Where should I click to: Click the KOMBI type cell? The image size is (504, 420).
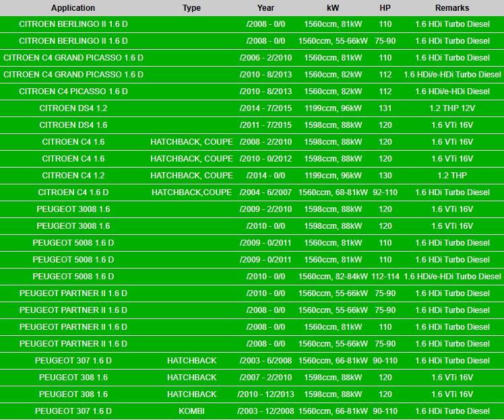tap(191, 411)
